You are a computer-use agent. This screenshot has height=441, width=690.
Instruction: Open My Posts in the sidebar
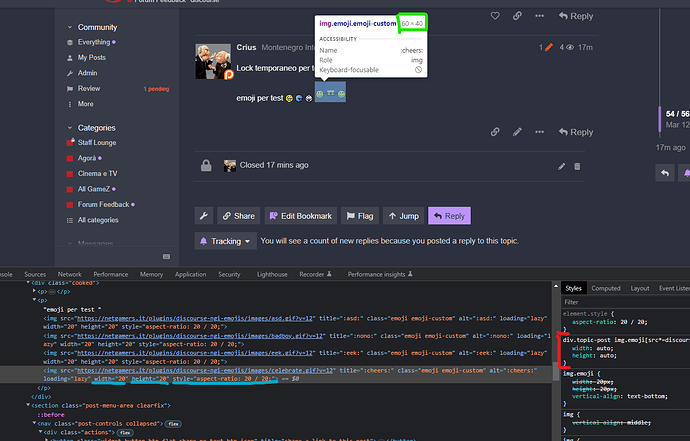(92, 58)
